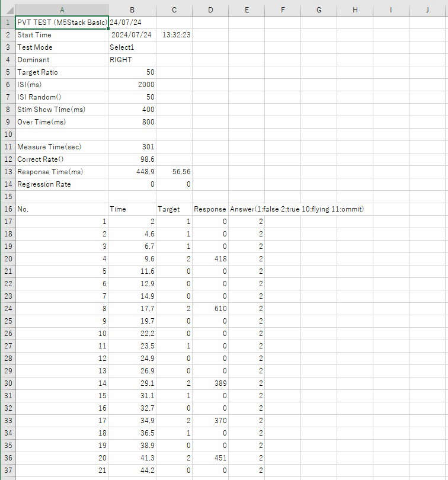Select trial number '21' in column A
Screen dimensions: 448x480
click(x=62, y=470)
